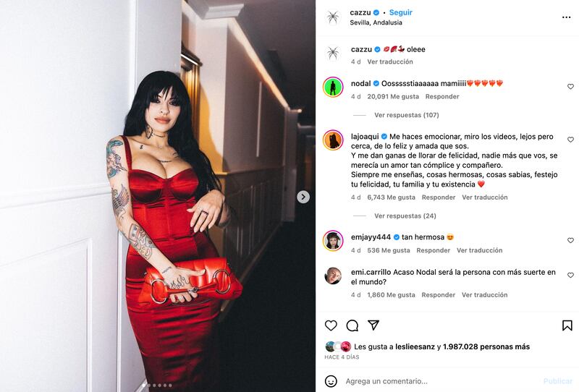Like lajoaqui's comment with heart

(570, 140)
